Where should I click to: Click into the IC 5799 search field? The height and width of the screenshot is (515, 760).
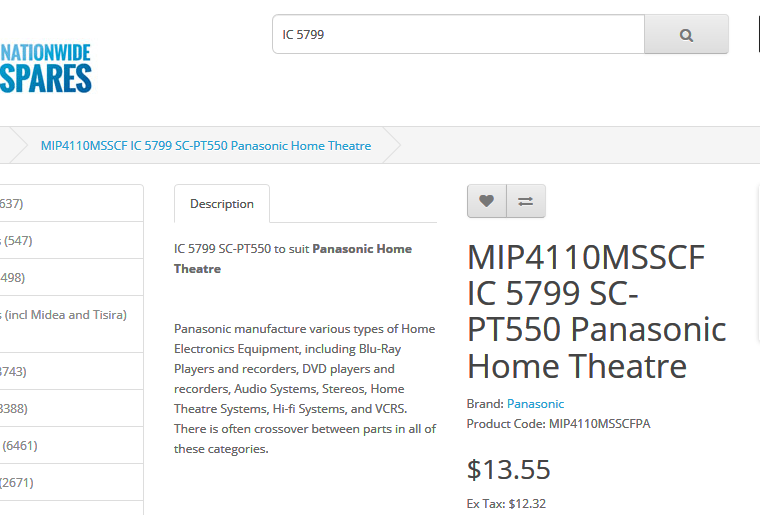pyautogui.click(x=459, y=34)
